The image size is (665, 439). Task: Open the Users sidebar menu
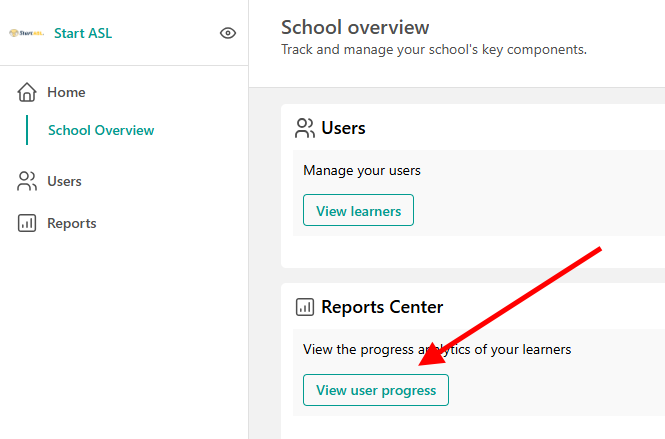tap(64, 181)
